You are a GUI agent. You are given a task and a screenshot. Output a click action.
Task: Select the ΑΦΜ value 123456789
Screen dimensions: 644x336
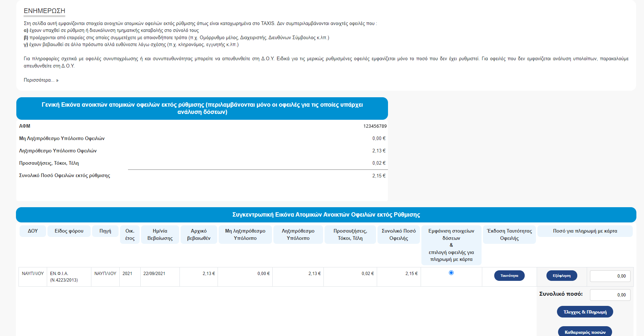click(375, 126)
